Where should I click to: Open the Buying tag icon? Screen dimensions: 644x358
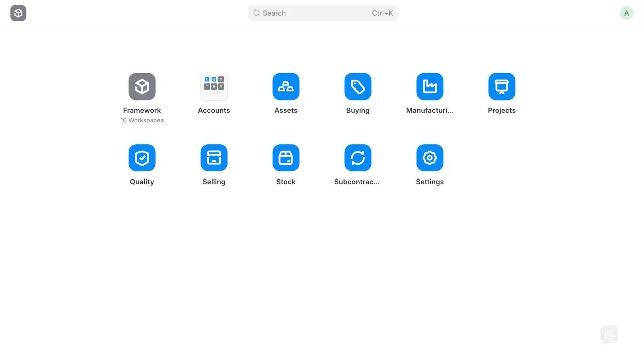click(x=358, y=86)
